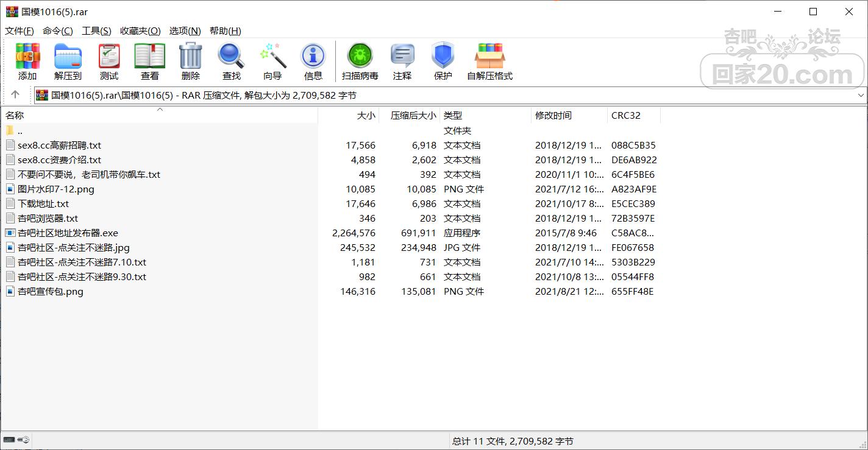The height and width of the screenshot is (450, 868).
Task: Open the parent folder '..' entry
Action: click(x=20, y=131)
